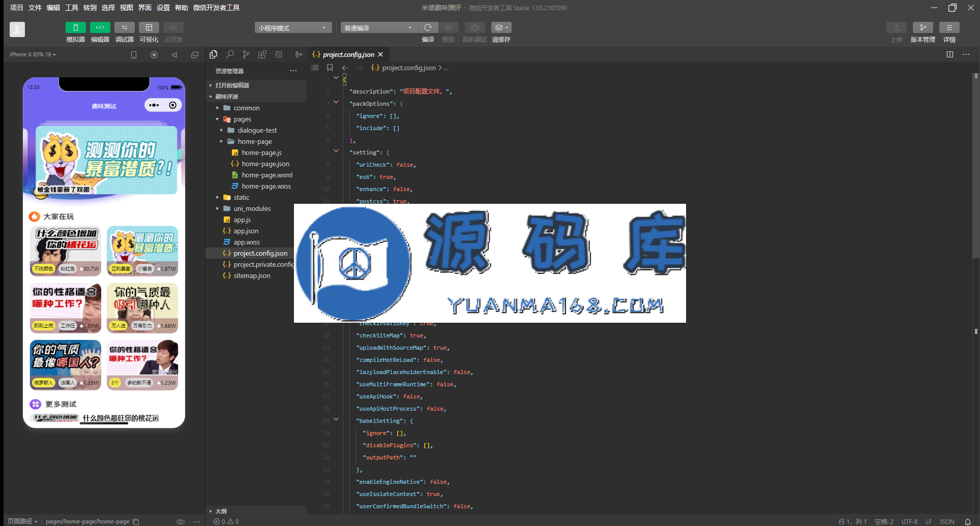980x526 pixels.
Task: Click the 上传 upload icon
Action: tap(897, 27)
